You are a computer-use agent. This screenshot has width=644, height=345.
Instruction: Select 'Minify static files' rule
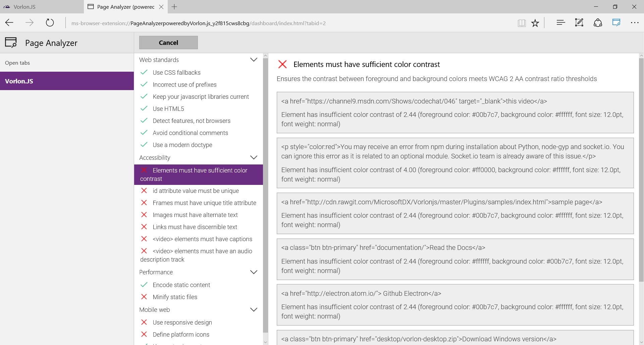pos(175,297)
